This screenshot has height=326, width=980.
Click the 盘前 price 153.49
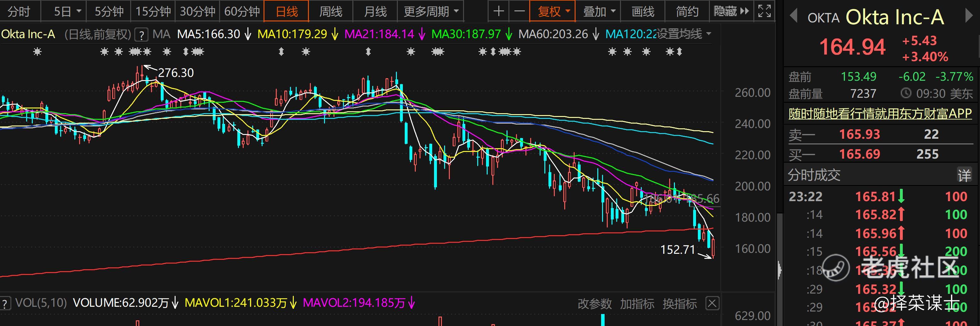tap(859, 77)
